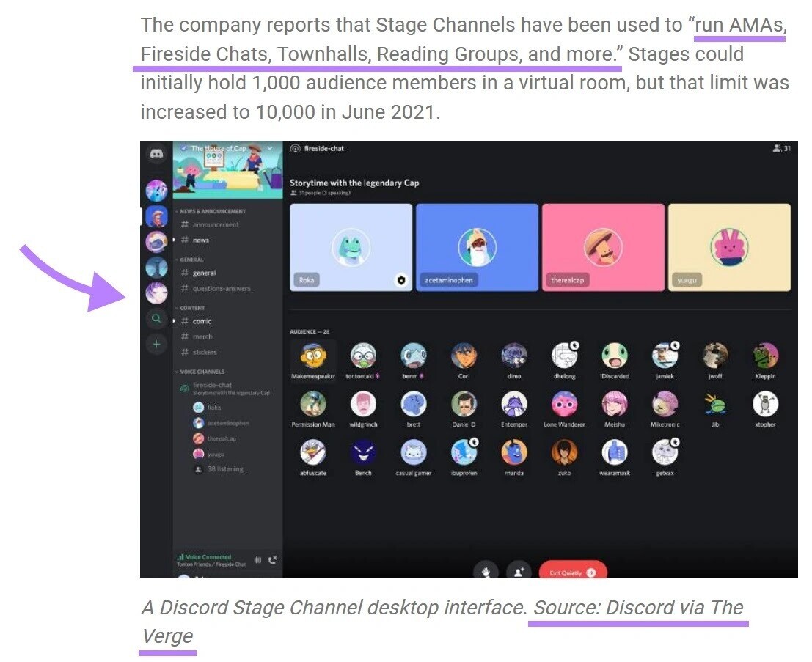812x662 pixels.
Task: Click audience avatar Daniel D
Action: (x=464, y=404)
